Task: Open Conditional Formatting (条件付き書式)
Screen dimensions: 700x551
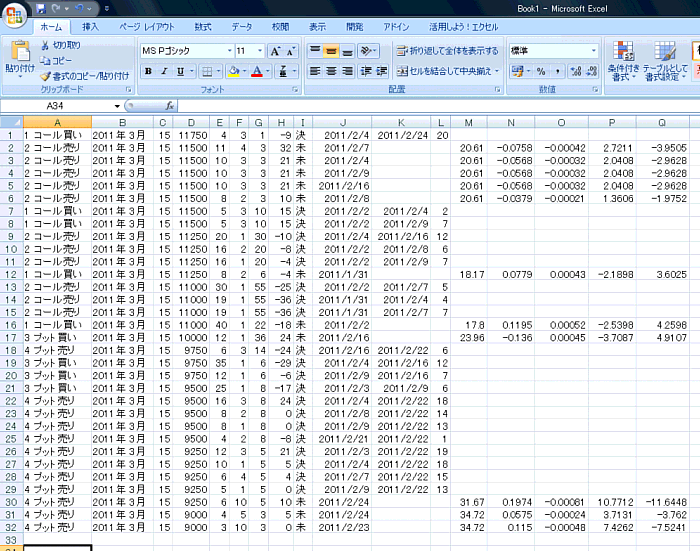Action: coord(622,60)
